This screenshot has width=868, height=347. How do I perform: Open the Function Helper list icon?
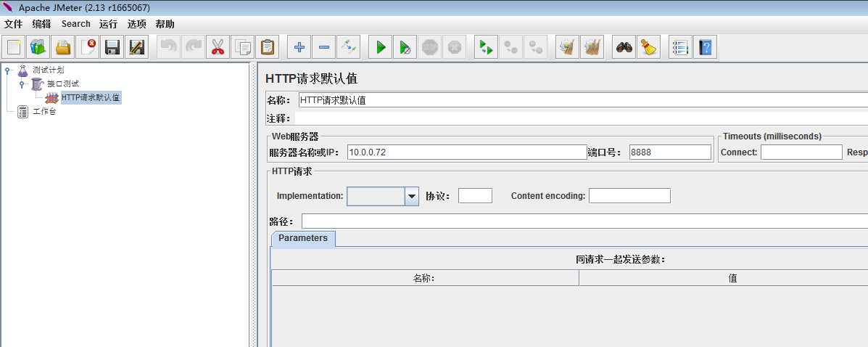tap(680, 47)
